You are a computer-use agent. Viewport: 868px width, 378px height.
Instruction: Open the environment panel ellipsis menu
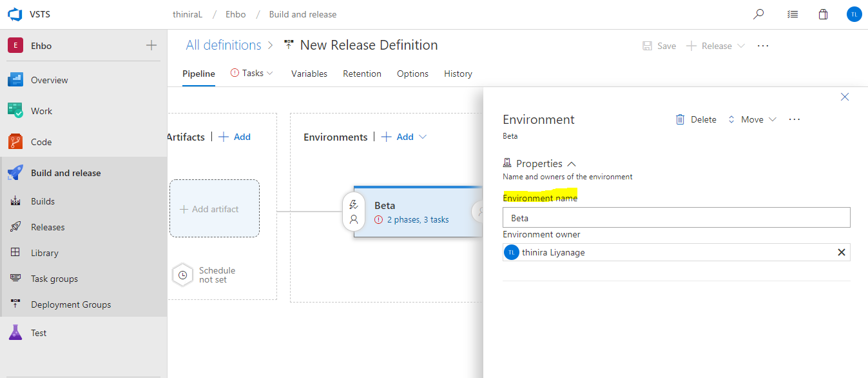click(795, 119)
